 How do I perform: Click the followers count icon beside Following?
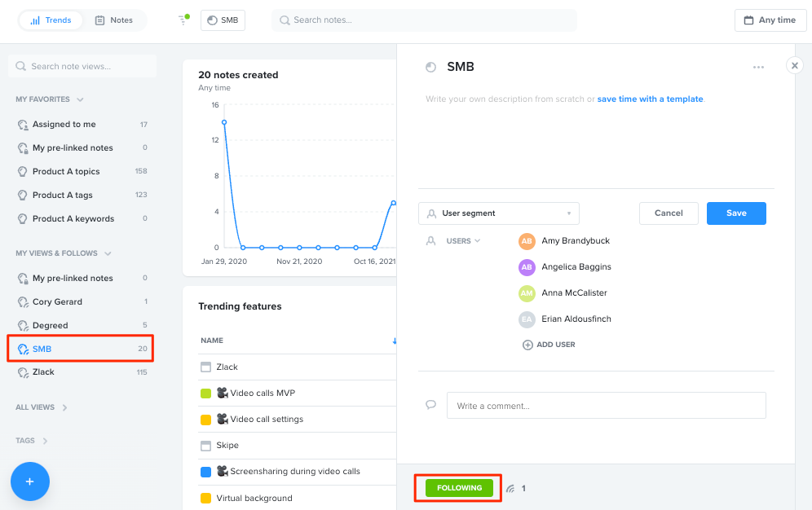click(510, 488)
